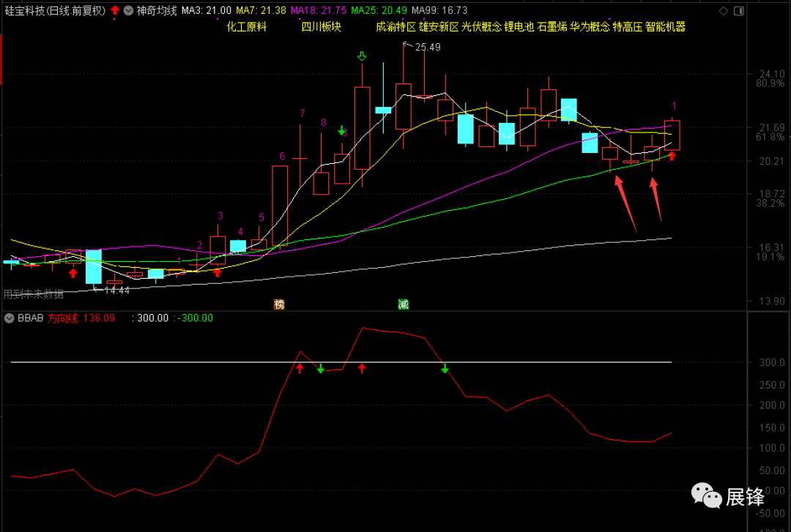Select the MA25: 20.49 legend value
The height and width of the screenshot is (532, 791).
pyautogui.click(x=379, y=10)
